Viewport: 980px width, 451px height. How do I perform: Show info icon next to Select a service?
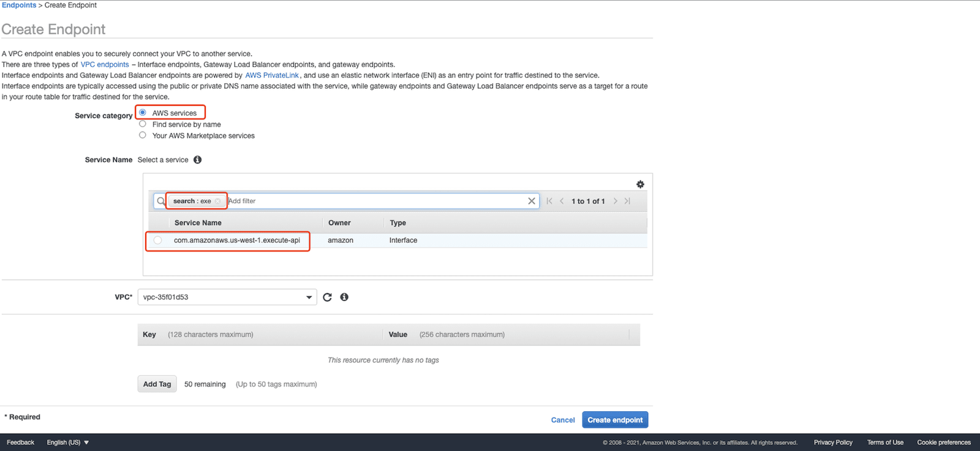pos(197,160)
